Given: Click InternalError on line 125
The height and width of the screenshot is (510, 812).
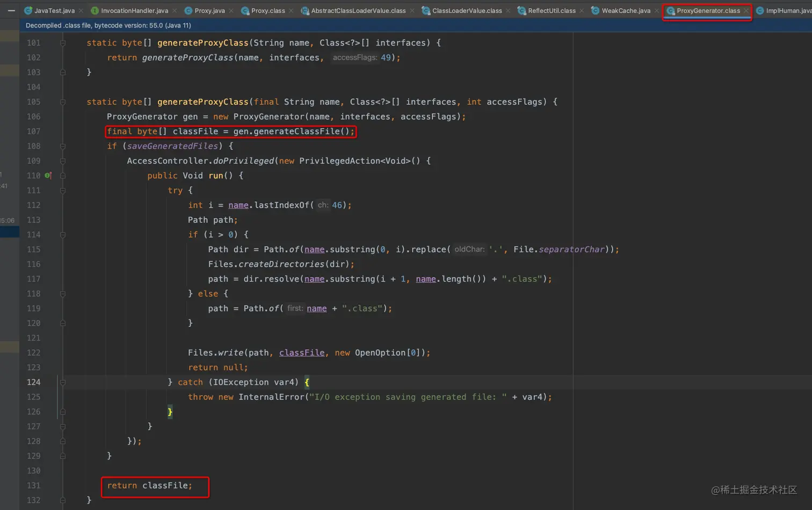Looking at the screenshot, I should pos(271,397).
